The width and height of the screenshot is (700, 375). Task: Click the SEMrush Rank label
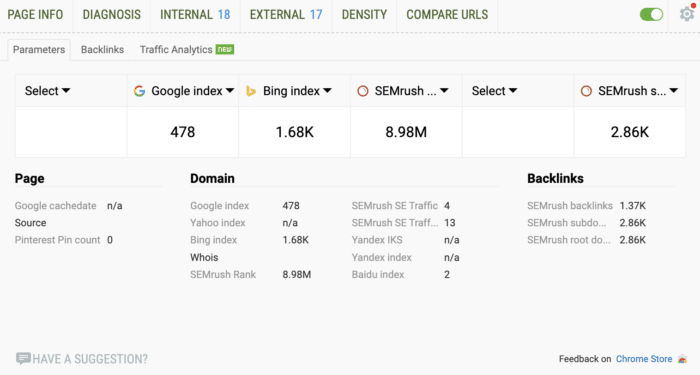click(223, 275)
